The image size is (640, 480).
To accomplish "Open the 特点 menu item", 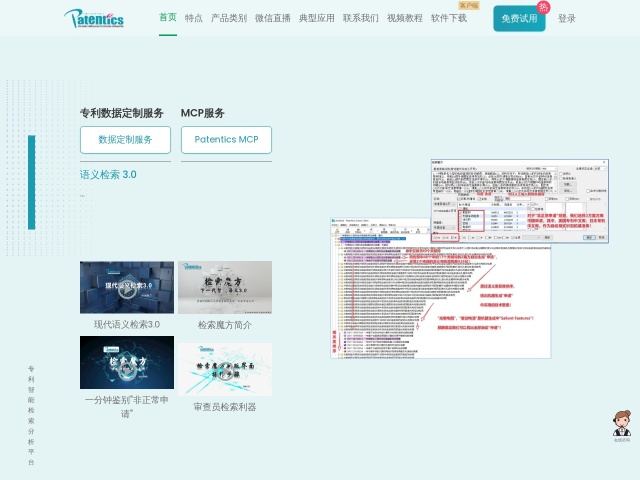I will point(193,18).
